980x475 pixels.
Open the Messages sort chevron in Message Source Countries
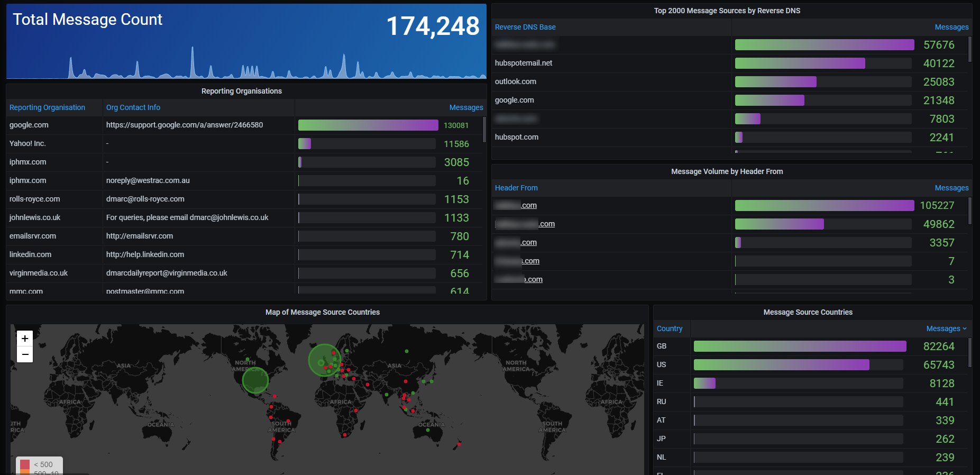coord(965,328)
